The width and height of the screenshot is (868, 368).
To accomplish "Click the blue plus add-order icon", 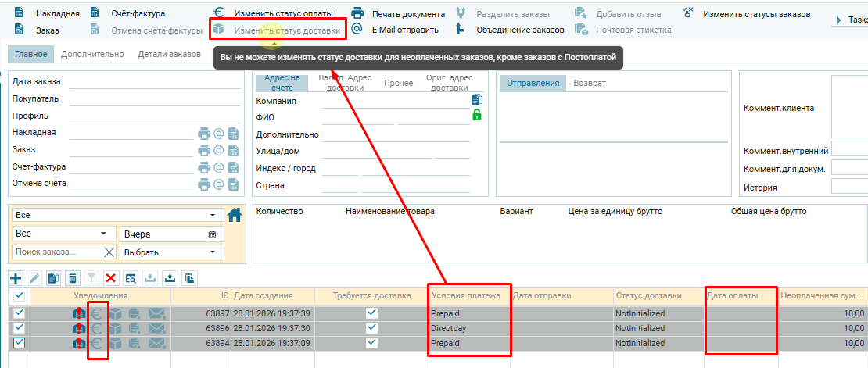I will click(16, 277).
